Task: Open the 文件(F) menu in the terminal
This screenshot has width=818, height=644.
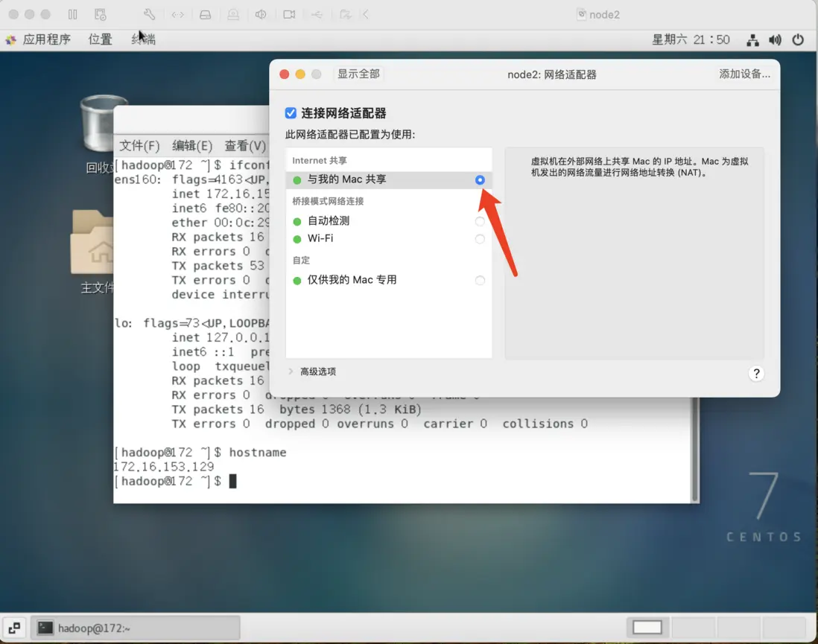Action: (x=139, y=145)
